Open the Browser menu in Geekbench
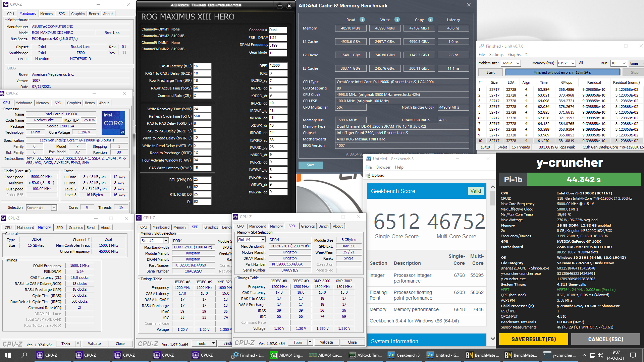 383,167
